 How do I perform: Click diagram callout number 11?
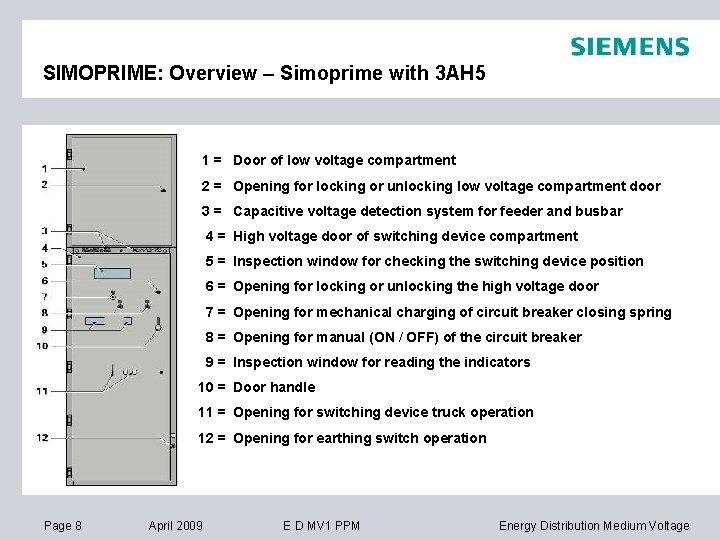point(42,391)
